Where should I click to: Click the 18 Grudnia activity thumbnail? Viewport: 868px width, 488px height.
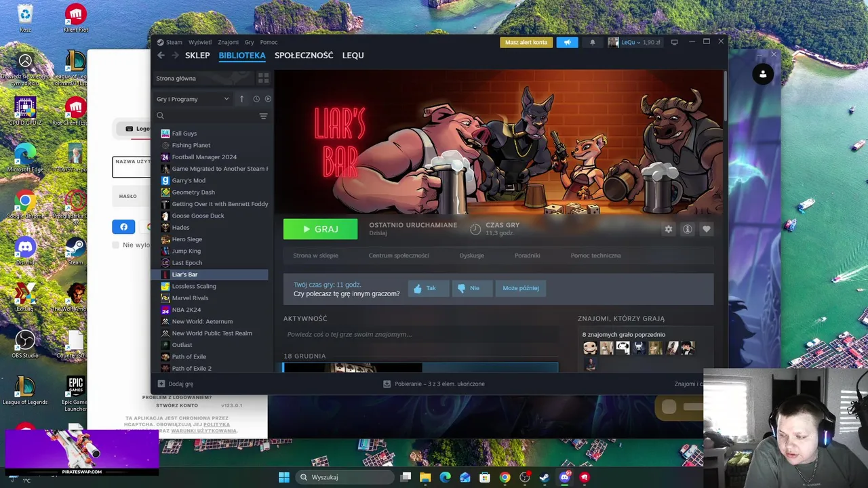coord(353,367)
